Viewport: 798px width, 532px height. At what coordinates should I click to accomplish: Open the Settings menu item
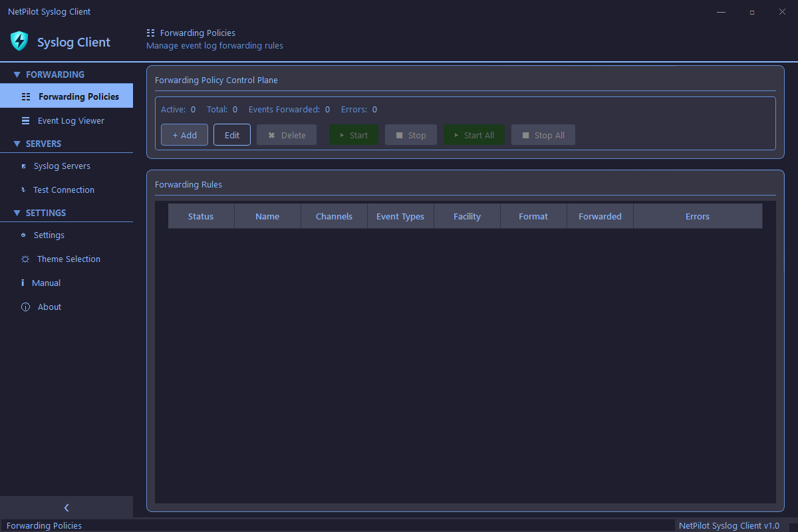tap(49, 235)
